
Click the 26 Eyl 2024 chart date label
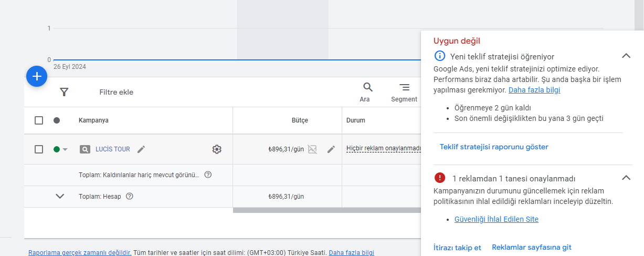click(x=70, y=67)
